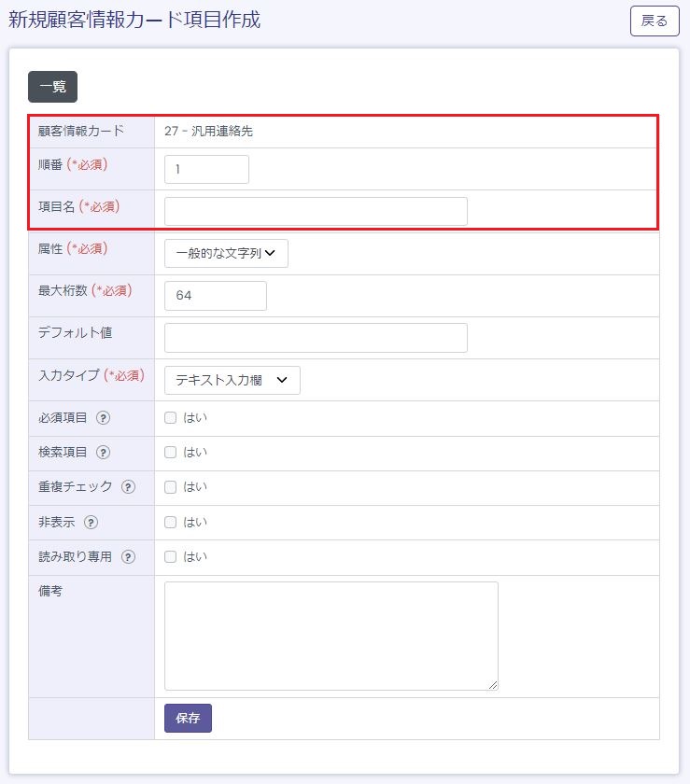Focus the 項目名 text field
This screenshot has height=784, width=690.
316,212
